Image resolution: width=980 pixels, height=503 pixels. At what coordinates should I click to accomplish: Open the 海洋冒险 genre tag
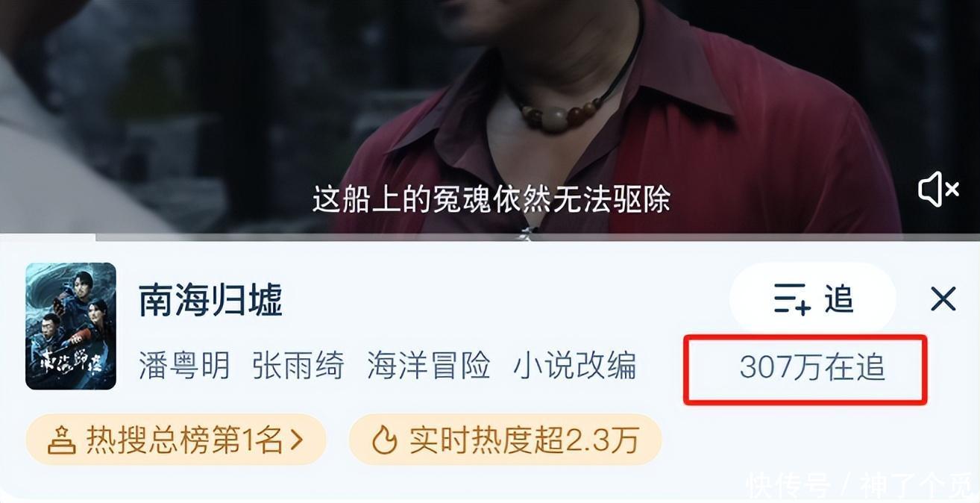(428, 366)
